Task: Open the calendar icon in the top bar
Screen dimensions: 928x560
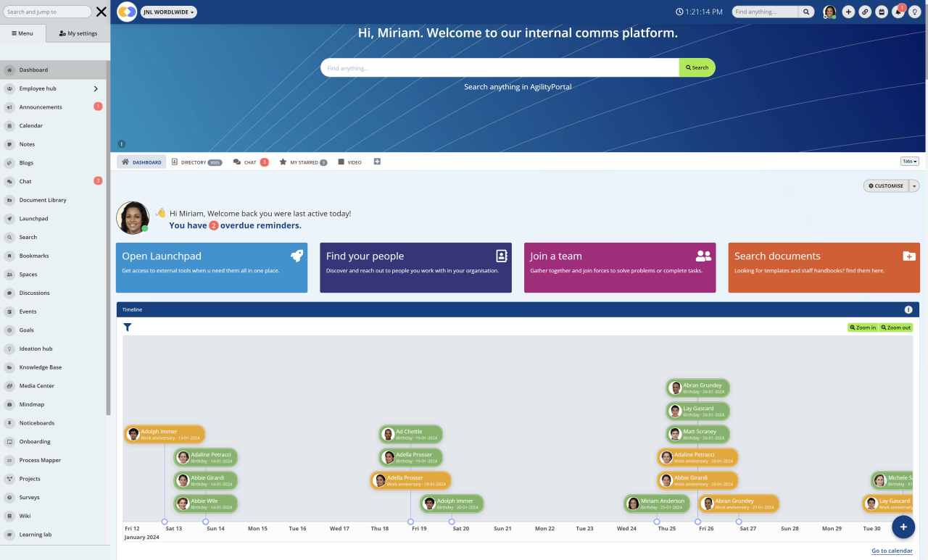Action: [x=882, y=12]
